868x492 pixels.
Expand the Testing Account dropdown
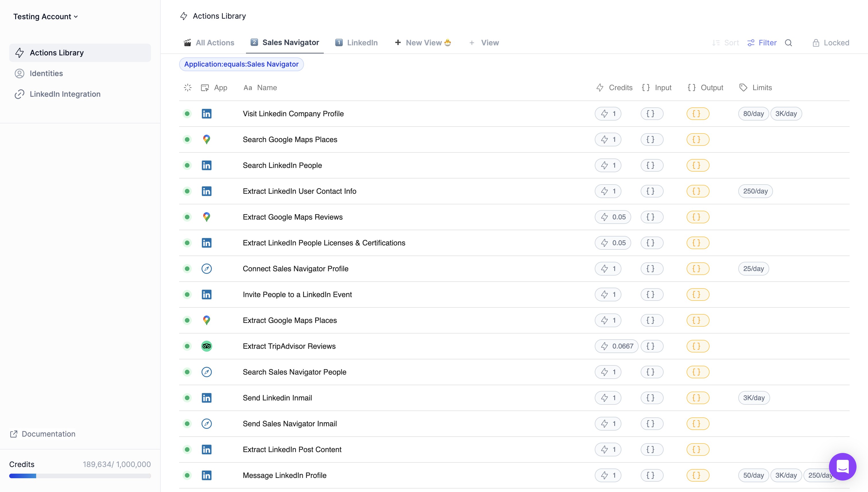pyautogui.click(x=46, y=17)
